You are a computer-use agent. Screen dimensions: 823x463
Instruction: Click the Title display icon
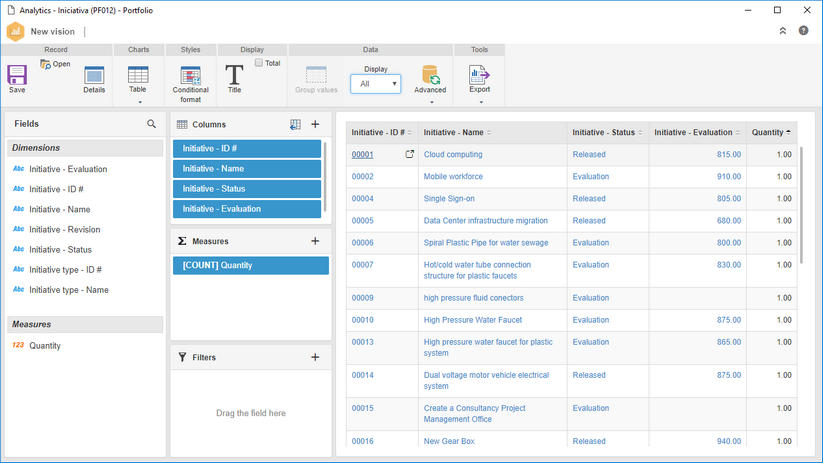point(234,75)
